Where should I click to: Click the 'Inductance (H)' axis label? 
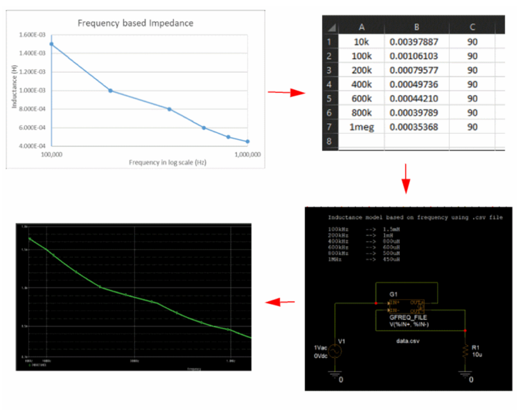point(14,89)
